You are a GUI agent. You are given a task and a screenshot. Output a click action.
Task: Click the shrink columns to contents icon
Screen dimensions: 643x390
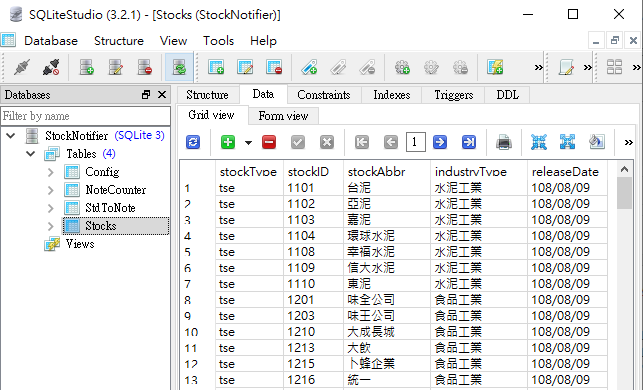pos(539,142)
